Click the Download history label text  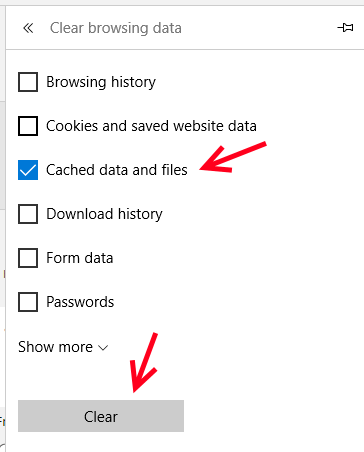pyautogui.click(x=104, y=214)
